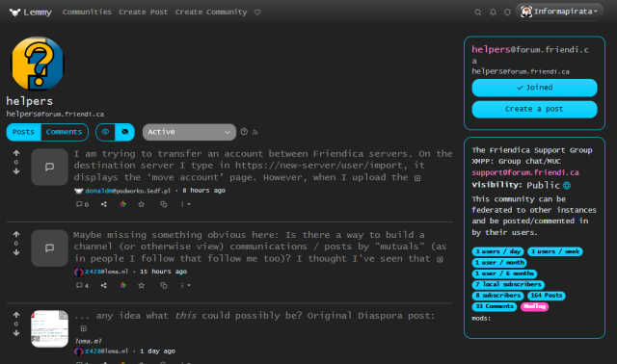Open the helpers@forum.friendi.ca sidebar title link
Screen dimensions: 617x364
(x=530, y=55)
